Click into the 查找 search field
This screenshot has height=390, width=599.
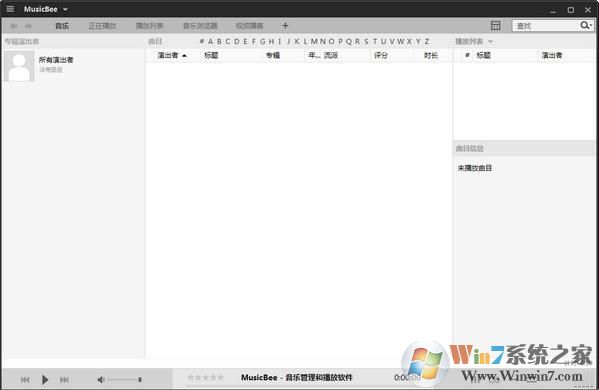(x=546, y=26)
